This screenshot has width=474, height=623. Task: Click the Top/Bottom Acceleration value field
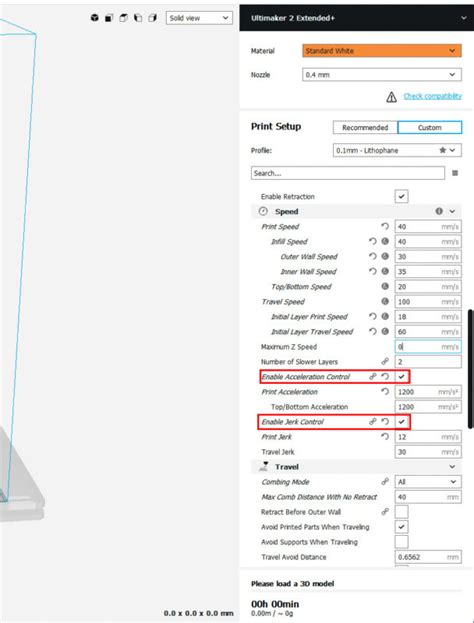pos(428,406)
